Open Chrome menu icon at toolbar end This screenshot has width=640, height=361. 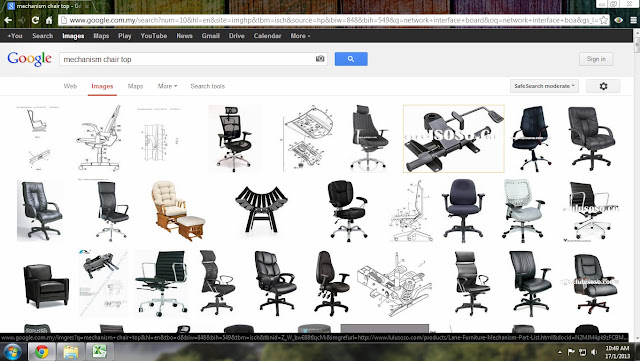tap(633, 20)
